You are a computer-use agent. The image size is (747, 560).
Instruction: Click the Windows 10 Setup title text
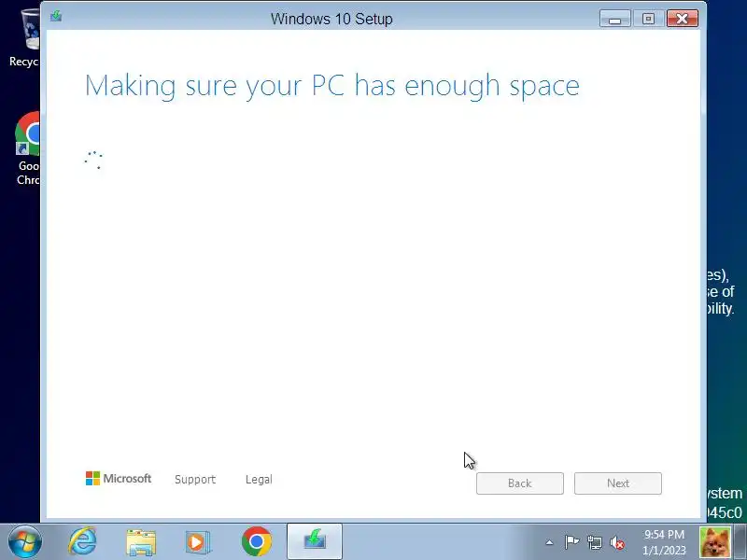point(331,19)
